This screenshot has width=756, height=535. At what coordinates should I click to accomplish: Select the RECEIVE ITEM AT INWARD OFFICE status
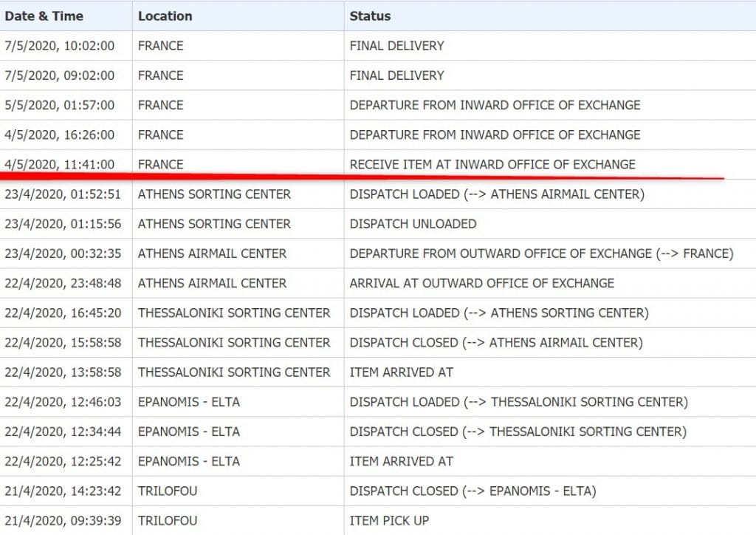[492, 164]
